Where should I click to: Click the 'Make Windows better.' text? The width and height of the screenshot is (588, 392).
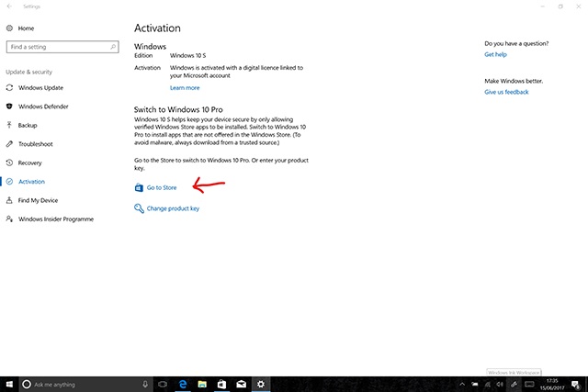pos(514,81)
